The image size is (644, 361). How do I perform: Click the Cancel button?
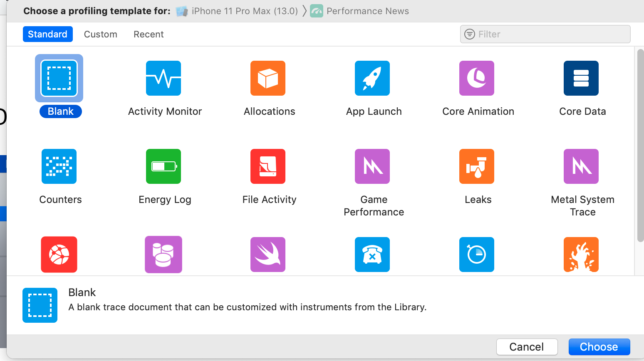[527, 347]
